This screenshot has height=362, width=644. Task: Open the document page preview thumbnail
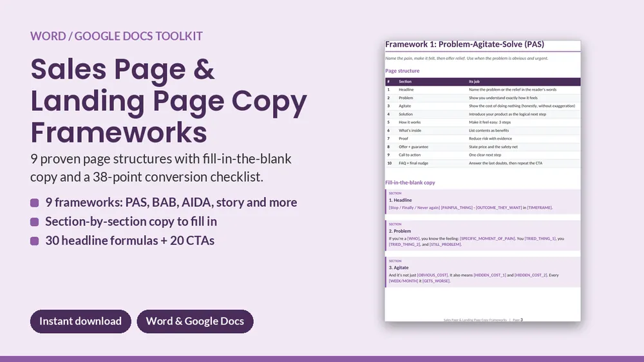(482, 181)
